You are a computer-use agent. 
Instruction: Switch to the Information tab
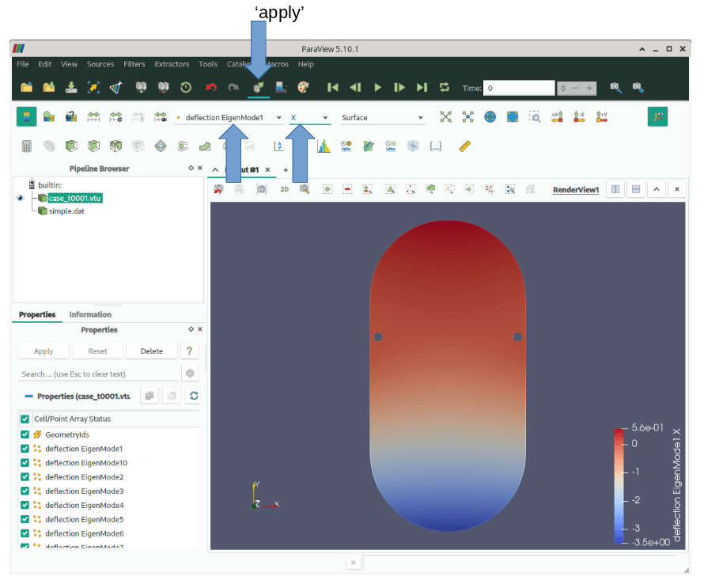point(90,315)
